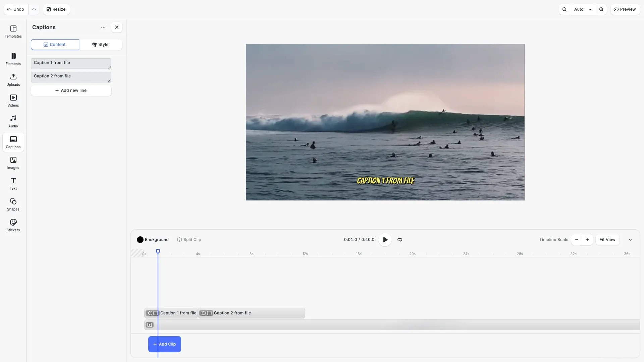
Task: Decrease Timeline Scale with minus control
Action: [576, 239]
